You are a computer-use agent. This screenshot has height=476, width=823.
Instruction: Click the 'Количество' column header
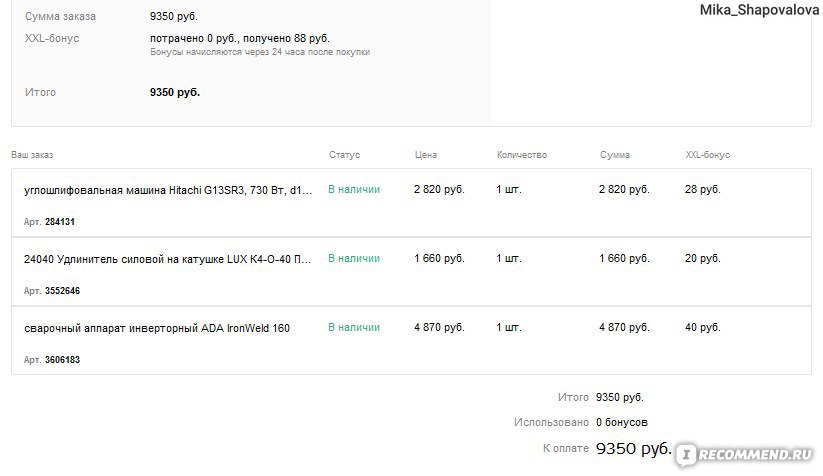(522, 155)
